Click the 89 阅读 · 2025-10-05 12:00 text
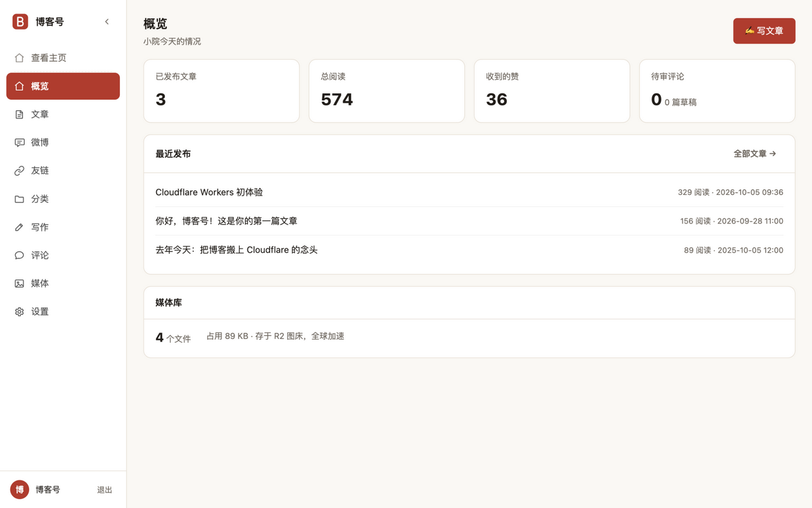 point(733,250)
